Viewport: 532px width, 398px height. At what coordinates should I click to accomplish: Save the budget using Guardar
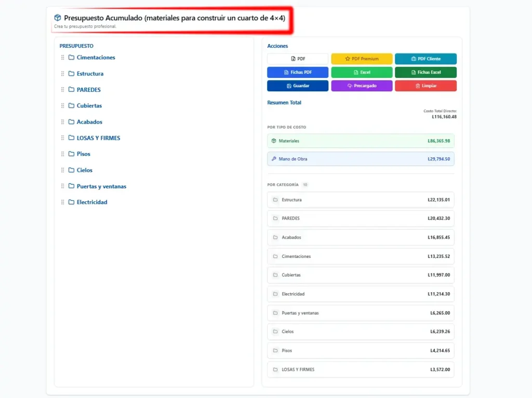(x=298, y=86)
